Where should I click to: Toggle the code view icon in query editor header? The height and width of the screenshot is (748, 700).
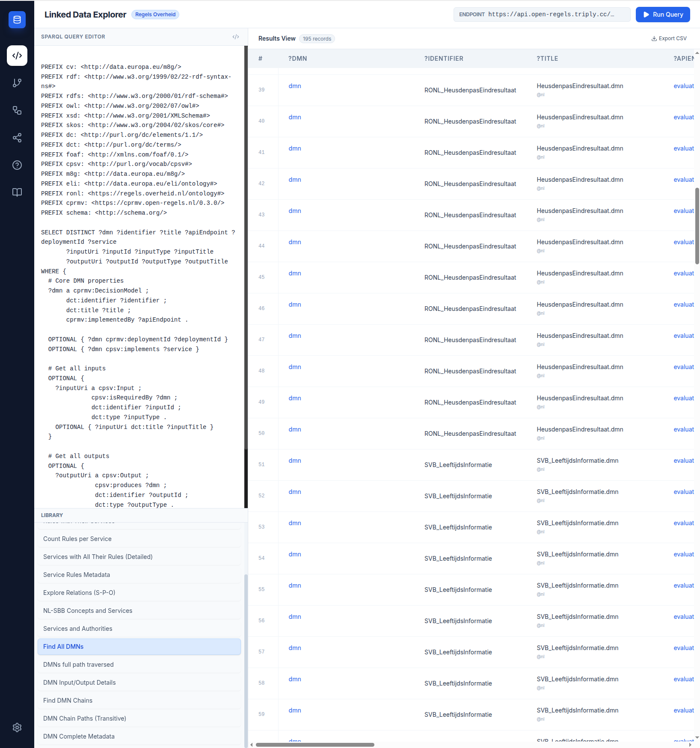[236, 37]
